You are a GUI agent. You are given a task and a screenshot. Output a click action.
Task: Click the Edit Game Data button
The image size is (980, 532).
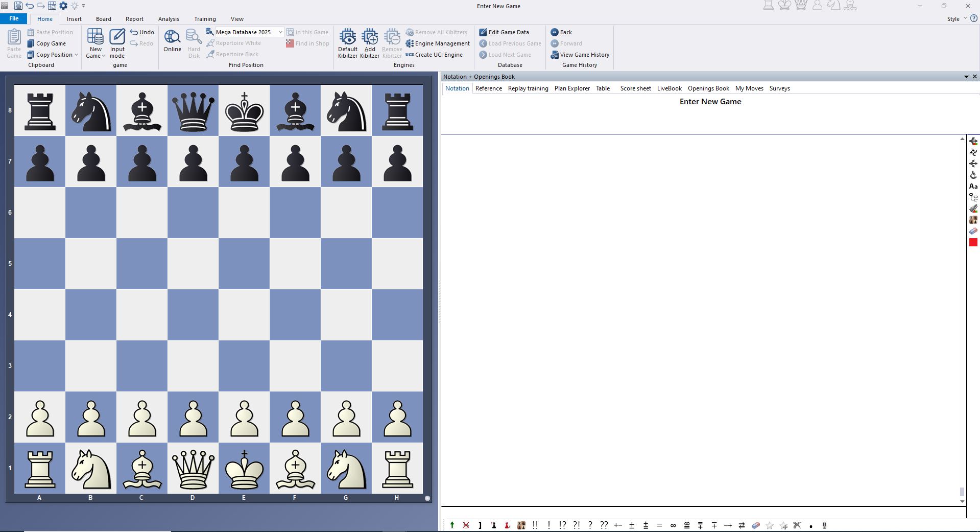(x=508, y=32)
